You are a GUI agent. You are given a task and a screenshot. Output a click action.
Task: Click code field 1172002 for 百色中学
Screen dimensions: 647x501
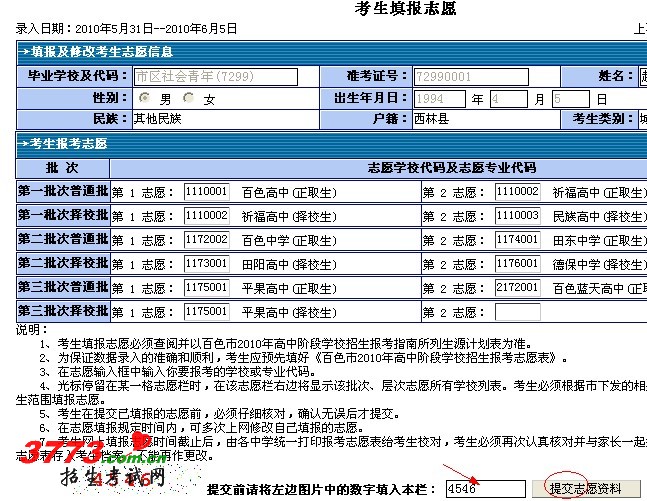pyautogui.click(x=207, y=239)
